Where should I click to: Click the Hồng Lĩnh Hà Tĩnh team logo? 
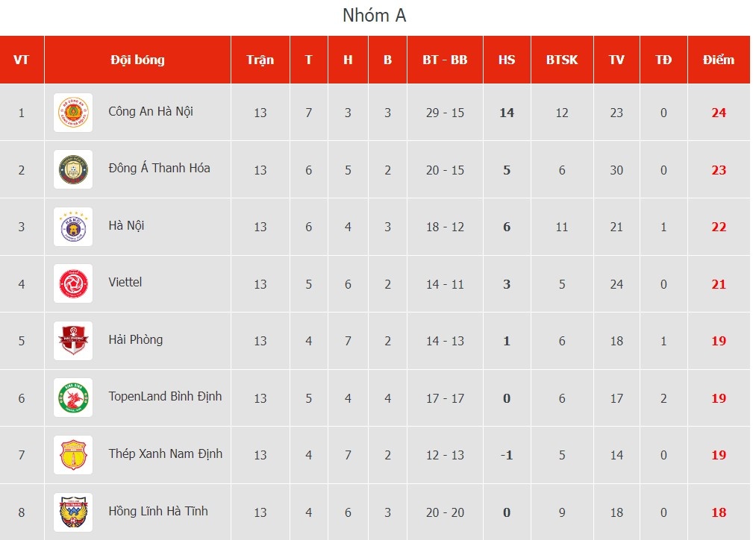[x=73, y=512]
